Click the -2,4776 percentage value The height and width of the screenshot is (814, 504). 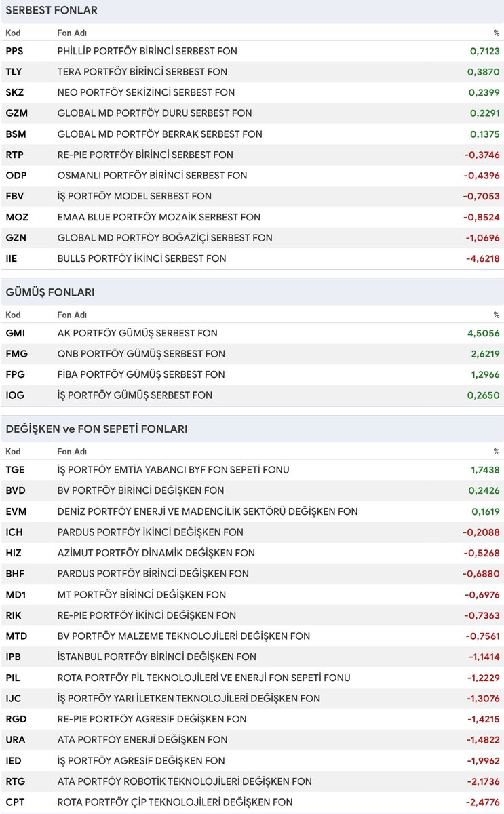click(x=482, y=802)
